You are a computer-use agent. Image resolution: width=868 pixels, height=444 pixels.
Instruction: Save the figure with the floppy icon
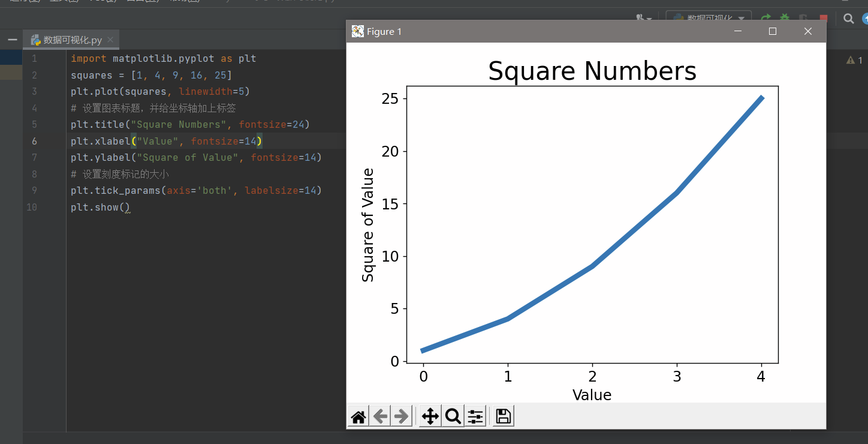pos(504,416)
